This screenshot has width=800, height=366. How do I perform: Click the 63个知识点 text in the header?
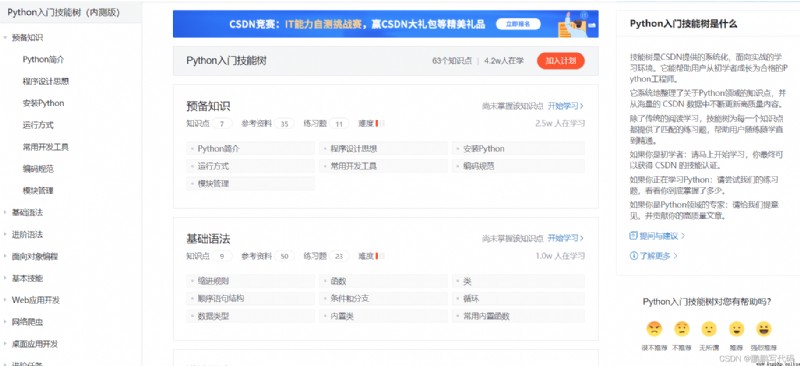point(452,61)
